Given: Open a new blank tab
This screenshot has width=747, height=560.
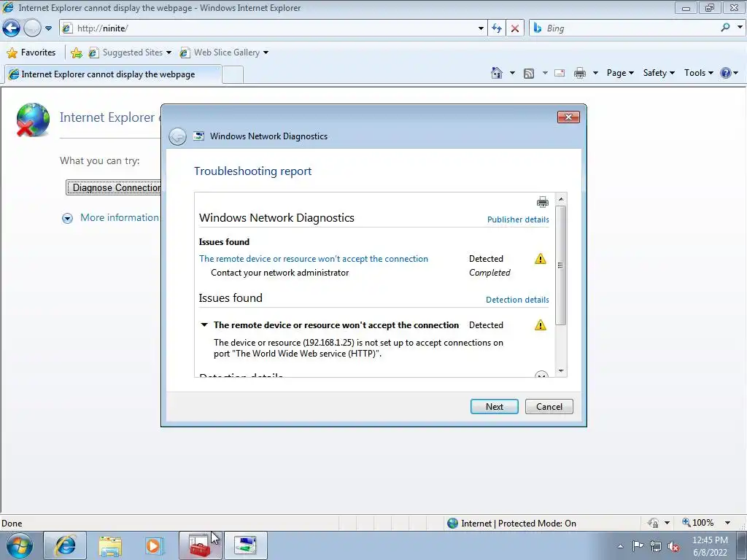Looking at the screenshot, I should [233, 75].
